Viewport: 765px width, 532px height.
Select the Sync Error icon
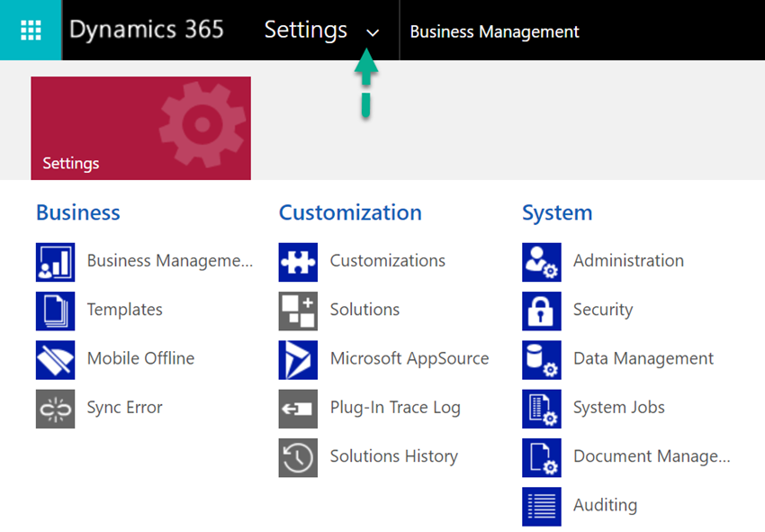click(x=55, y=409)
